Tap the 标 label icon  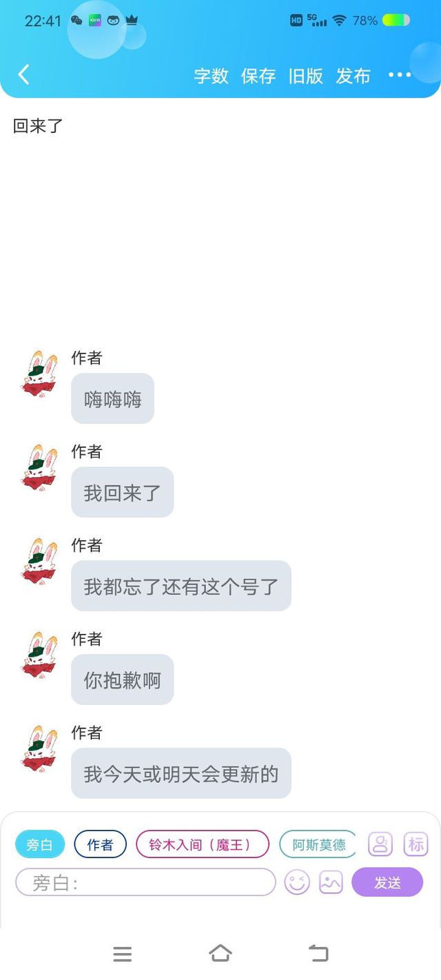point(416,844)
